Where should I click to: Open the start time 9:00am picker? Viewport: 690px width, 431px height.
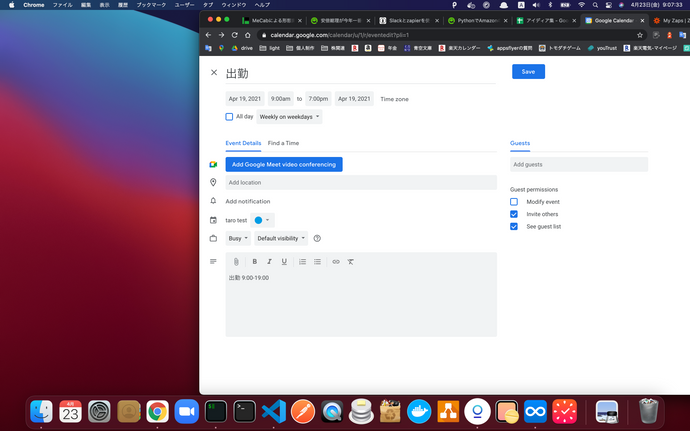[x=280, y=99]
